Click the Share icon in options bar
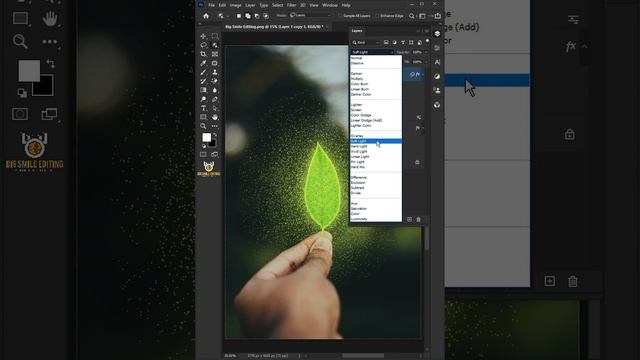The image size is (640, 360). coord(438,16)
